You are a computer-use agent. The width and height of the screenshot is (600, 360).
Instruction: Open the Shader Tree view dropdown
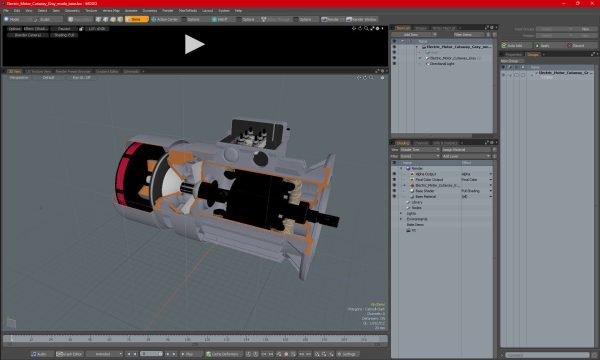420,150
